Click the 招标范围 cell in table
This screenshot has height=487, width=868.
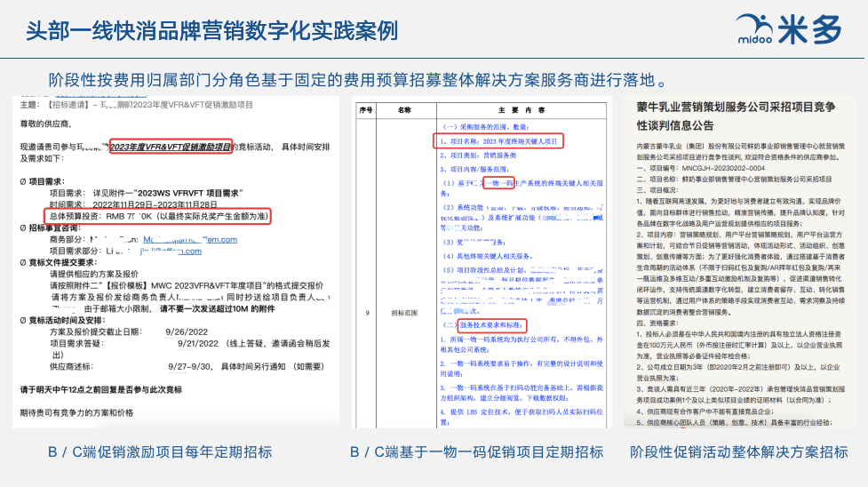pos(404,313)
